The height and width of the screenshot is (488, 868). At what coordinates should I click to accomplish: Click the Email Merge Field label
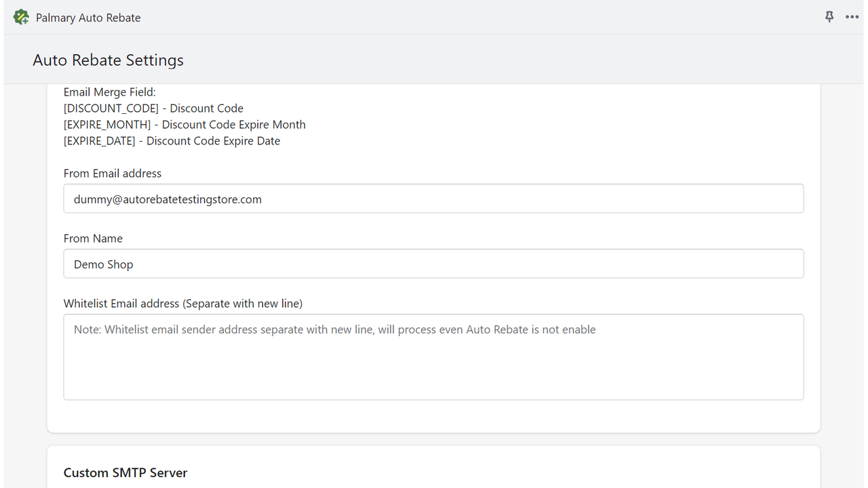click(109, 92)
